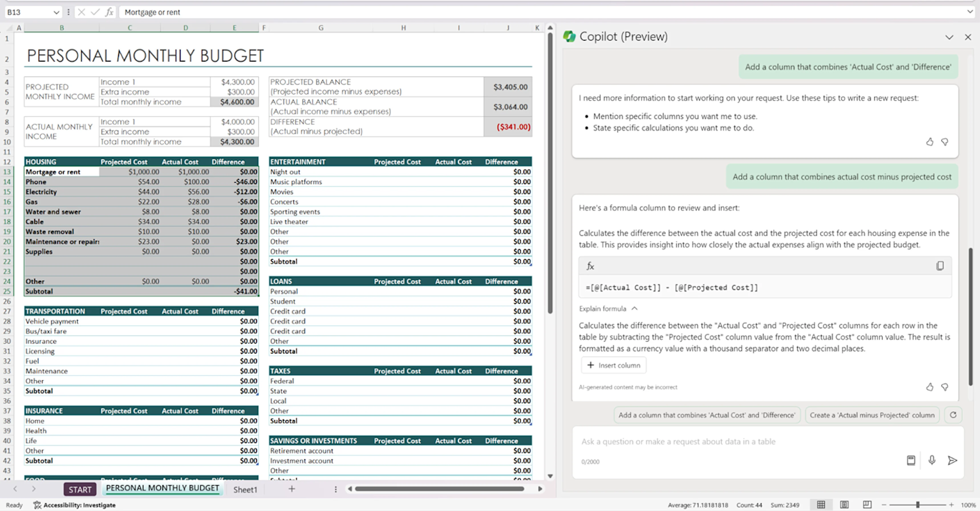Pick suggestion combining 'Actual Cost' and 'Difference'
980x511 pixels.
pyautogui.click(x=707, y=415)
